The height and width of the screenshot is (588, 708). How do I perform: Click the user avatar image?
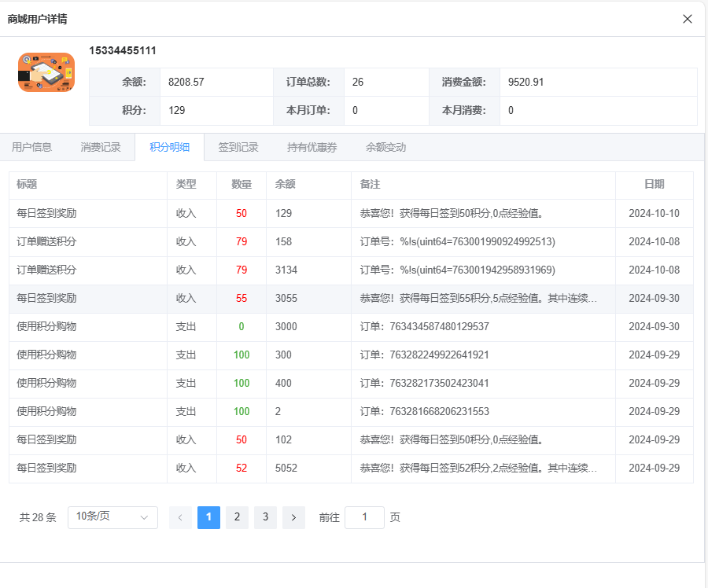click(x=46, y=72)
